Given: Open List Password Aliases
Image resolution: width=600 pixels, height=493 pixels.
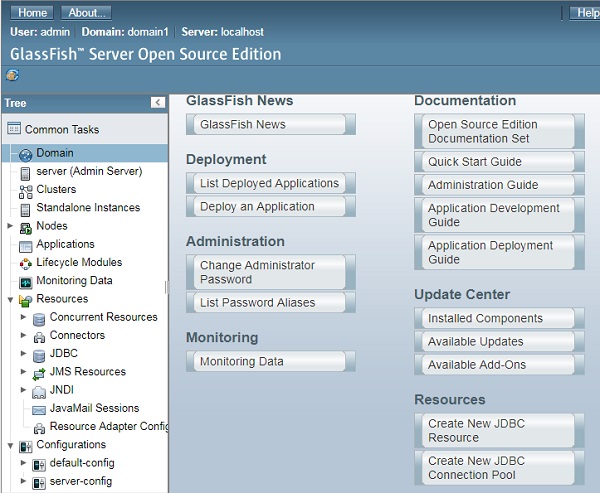Looking at the screenshot, I should click(271, 302).
